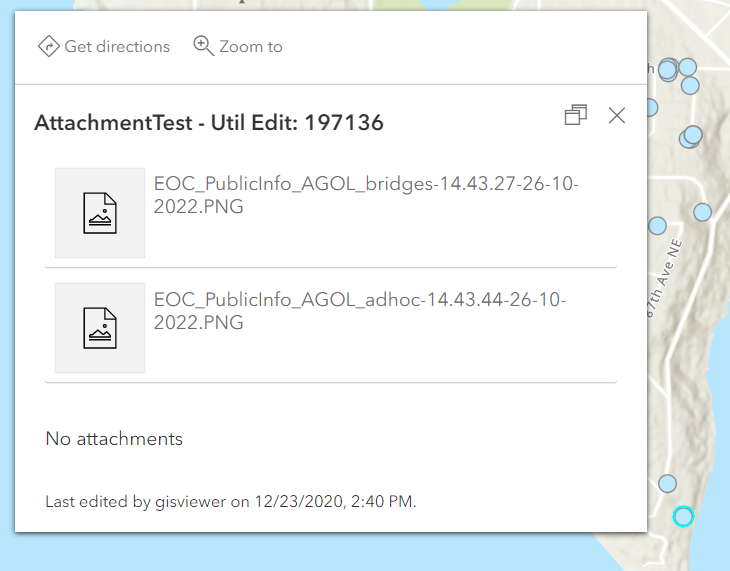The height and width of the screenshot is (571, 730).
Task: Close the AttachmentTest popup
Action: click(x=617, y=115)
